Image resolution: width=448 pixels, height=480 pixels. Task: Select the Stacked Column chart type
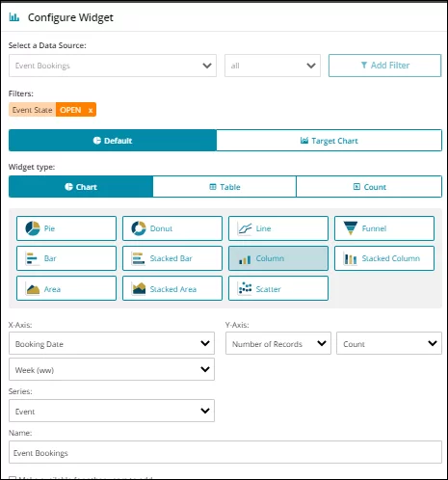pyautogui.click(x=384, y=258)
